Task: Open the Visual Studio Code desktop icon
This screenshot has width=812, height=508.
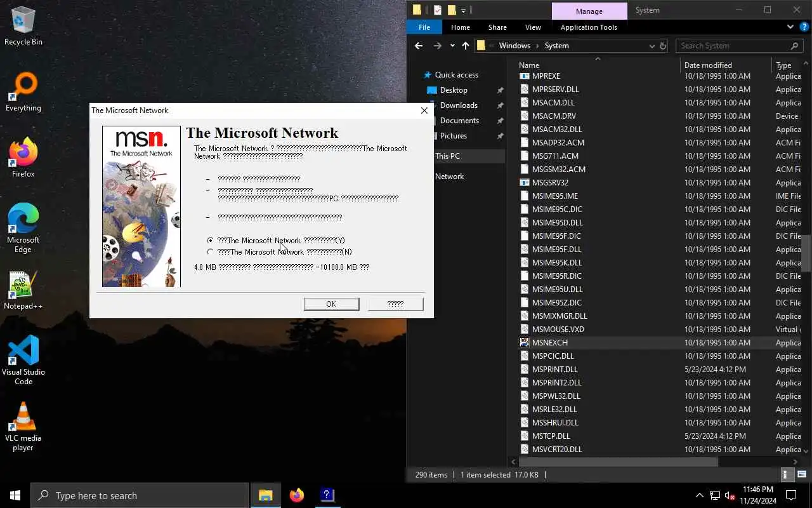Action: (x=23, y=361)
